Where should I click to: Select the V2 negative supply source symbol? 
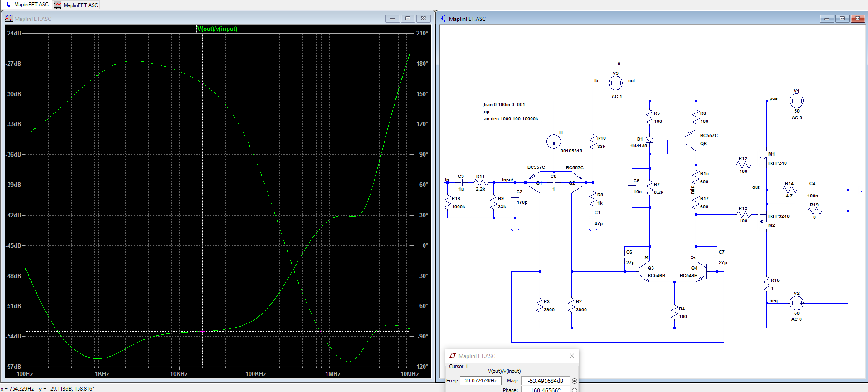coord(796,303)
